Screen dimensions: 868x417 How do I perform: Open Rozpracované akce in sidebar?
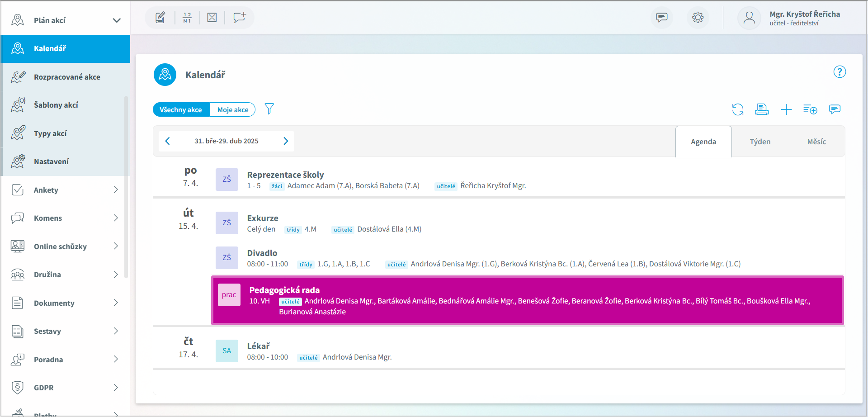(66, 77)
